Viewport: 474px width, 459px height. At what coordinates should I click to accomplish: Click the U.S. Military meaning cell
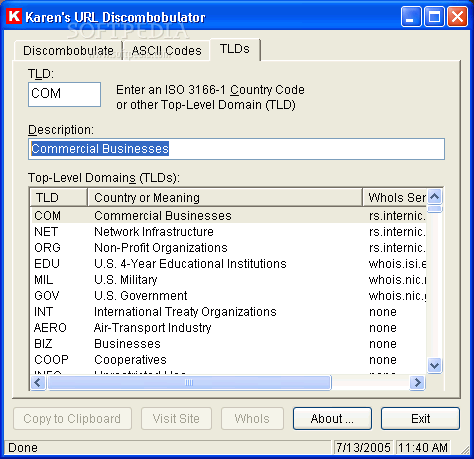(125, 279)
